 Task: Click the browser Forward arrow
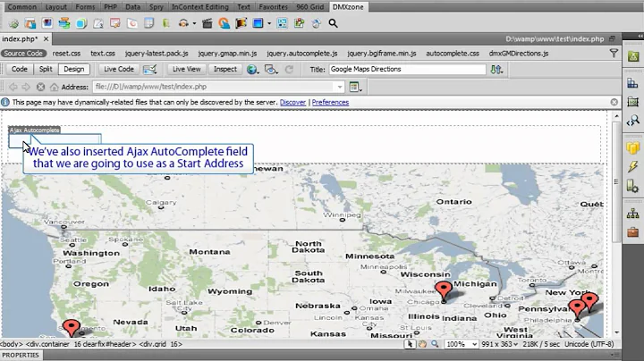(26, 87)
